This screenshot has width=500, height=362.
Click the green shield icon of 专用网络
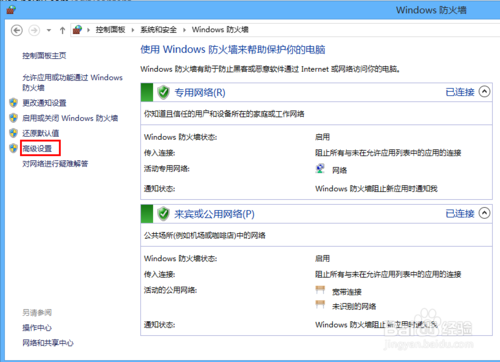[163, 92]
